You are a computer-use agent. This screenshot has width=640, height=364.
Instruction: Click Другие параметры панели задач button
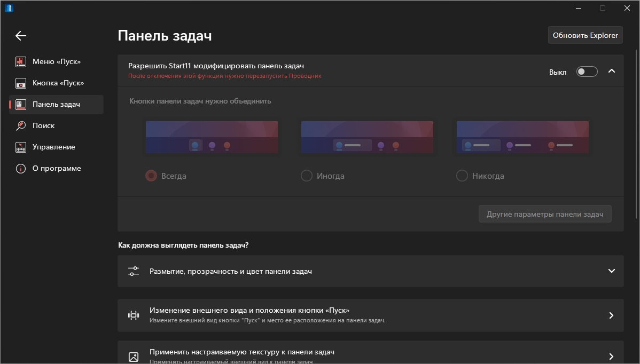click(545, 214)
